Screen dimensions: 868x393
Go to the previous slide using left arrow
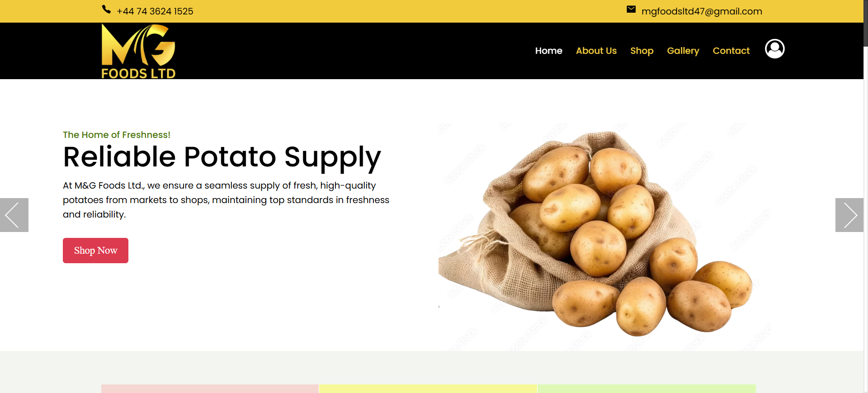pyautogui.click(x=14, y=215)
